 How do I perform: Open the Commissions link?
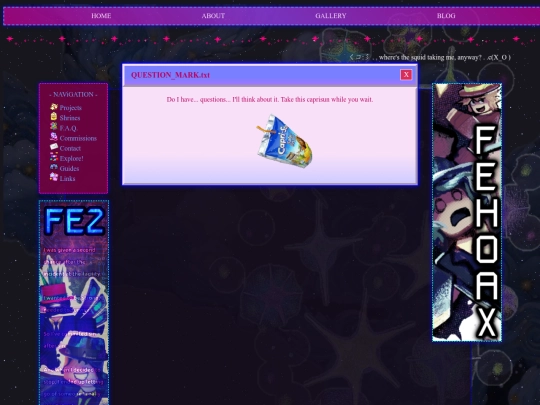[x=78, y=138]
